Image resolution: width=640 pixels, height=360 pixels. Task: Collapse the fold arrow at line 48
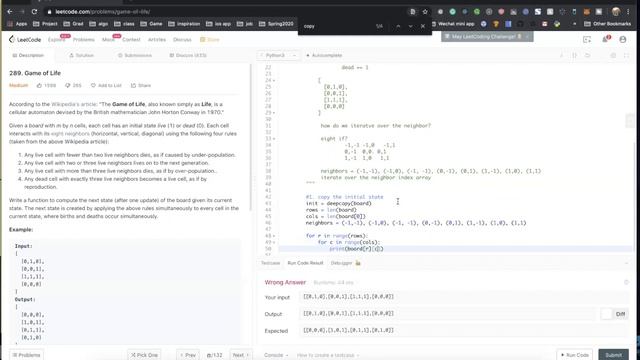(274, 236)
